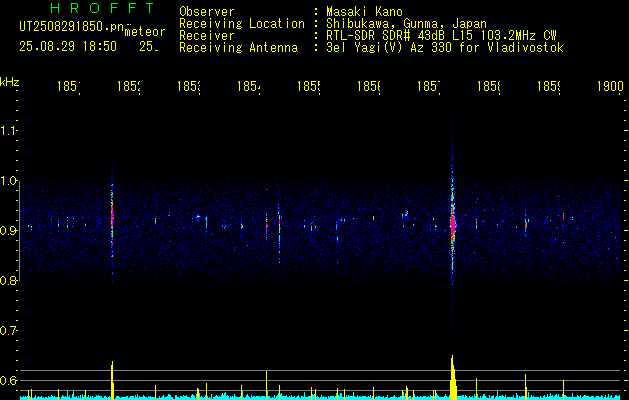
Task: Click the strongest meteor echo just after 1857
Action: coord(452,225)
